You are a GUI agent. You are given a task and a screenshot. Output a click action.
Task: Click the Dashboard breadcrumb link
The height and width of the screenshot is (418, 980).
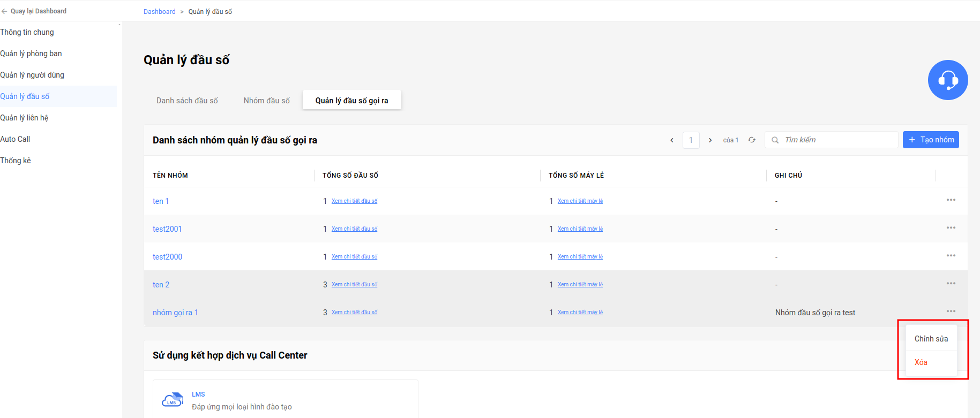pyautogui.click(x=160, y=12)
